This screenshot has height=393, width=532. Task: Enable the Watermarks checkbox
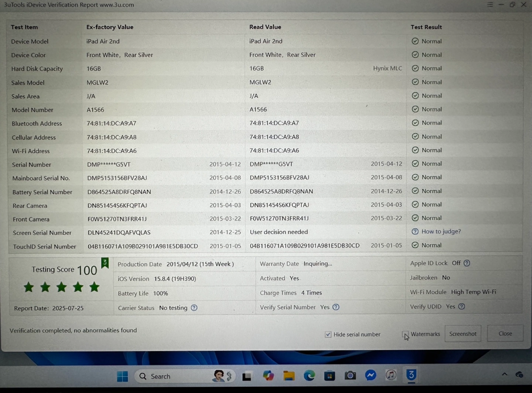pos(405,334)
